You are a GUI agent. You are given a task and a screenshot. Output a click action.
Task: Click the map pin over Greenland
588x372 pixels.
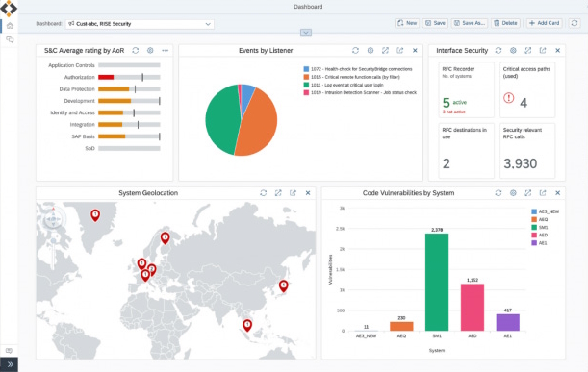tap(95, 215)
